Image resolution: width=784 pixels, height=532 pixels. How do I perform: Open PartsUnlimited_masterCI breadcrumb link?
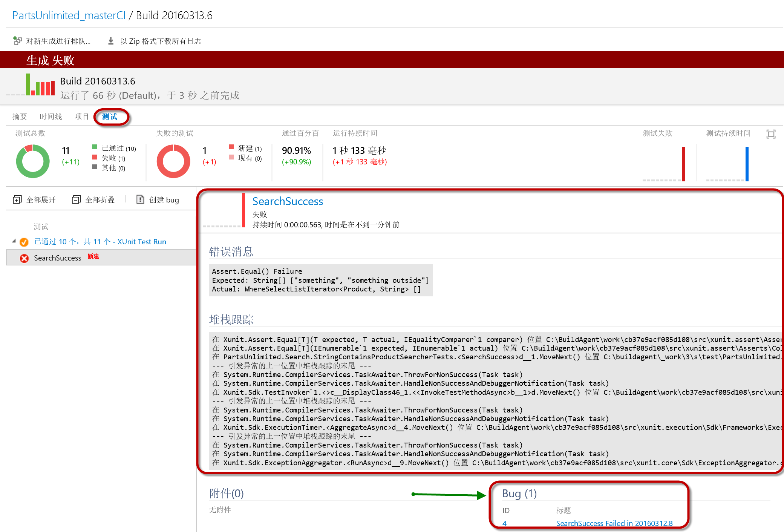69,15
